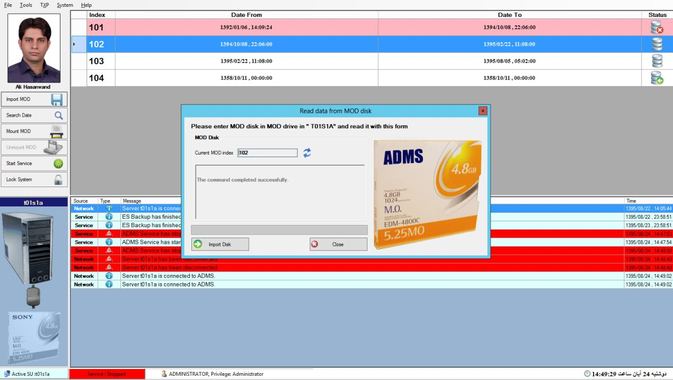
Task: Select index 104 row in the table
Action: (x=372, y=77)
